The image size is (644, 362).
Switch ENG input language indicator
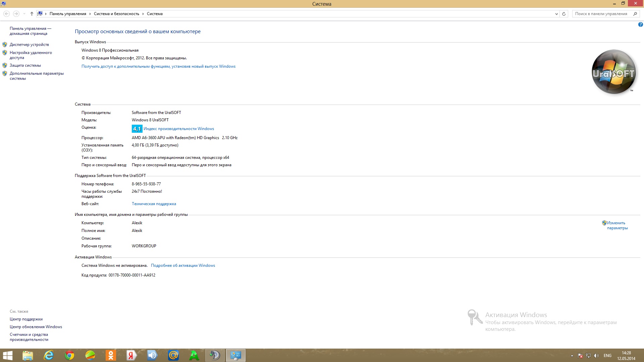coord(607,356)
